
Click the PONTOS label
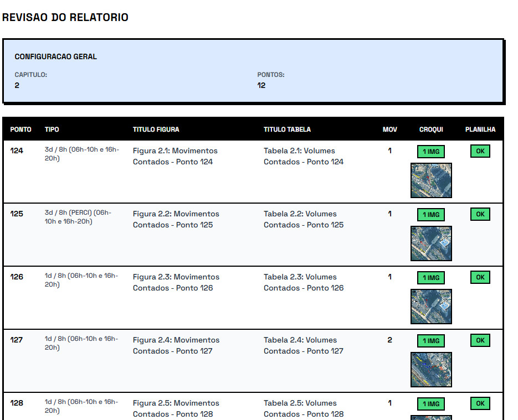coord(271,75)
